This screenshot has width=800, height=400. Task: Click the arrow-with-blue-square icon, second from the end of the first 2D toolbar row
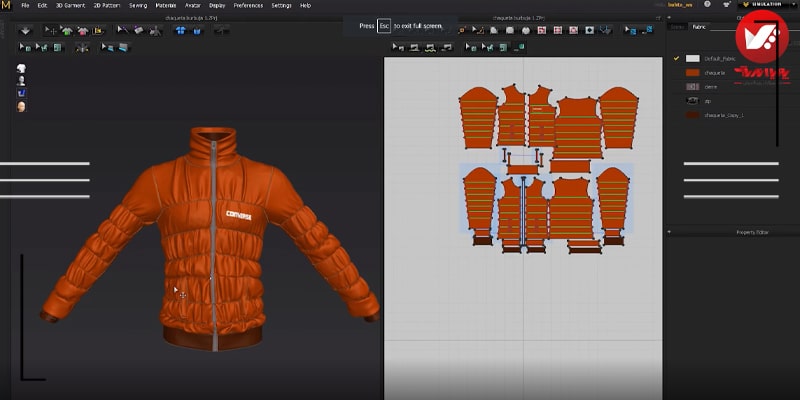[x=631, y=30]
